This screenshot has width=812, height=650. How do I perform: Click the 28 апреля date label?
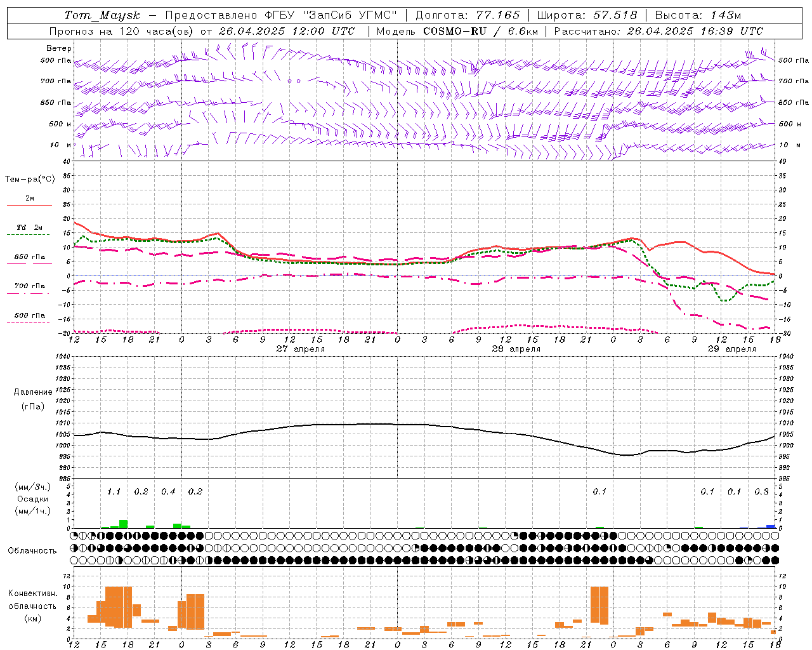[516, 348]
